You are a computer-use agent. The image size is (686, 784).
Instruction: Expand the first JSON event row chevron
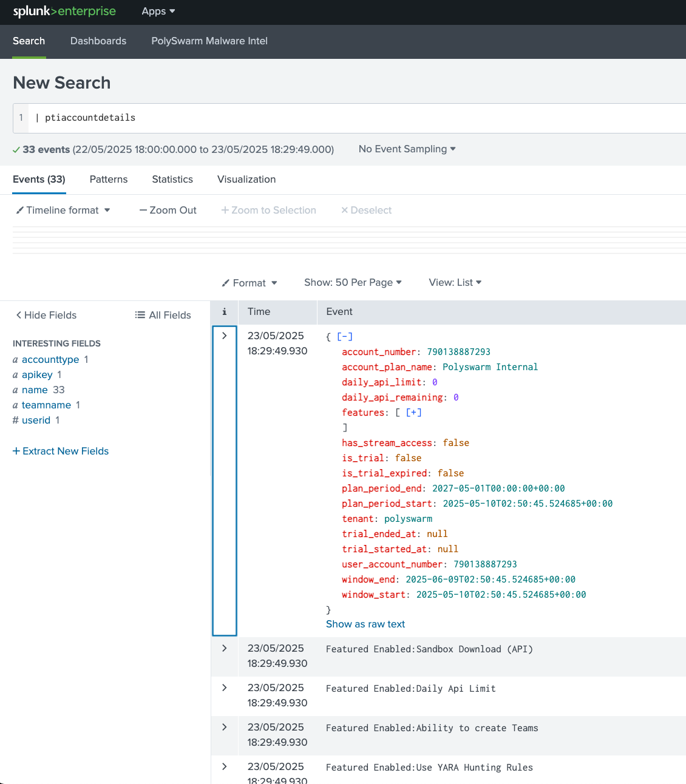tap(225, 336)
